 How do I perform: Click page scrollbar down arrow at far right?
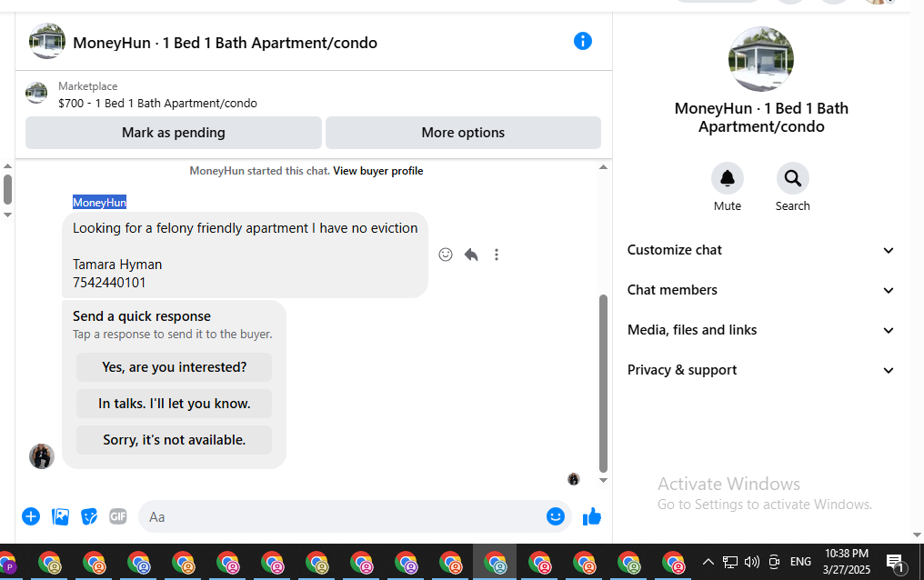click(x=917, y=535)
